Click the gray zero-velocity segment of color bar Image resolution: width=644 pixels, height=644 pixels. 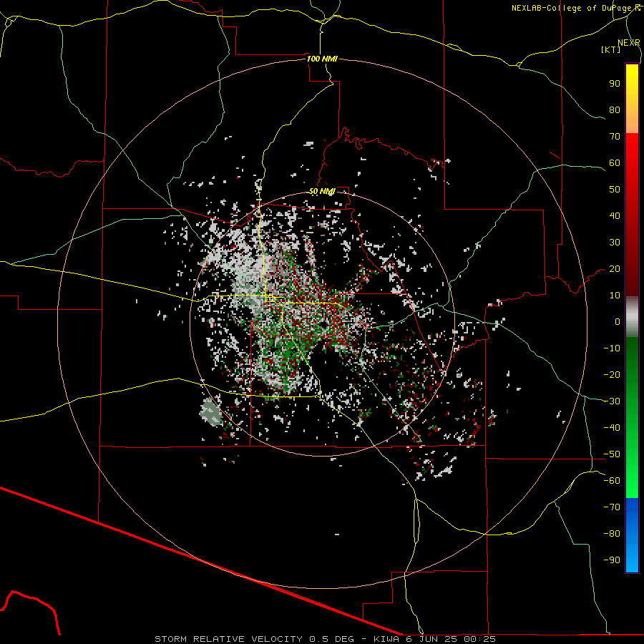coord(632,317)
